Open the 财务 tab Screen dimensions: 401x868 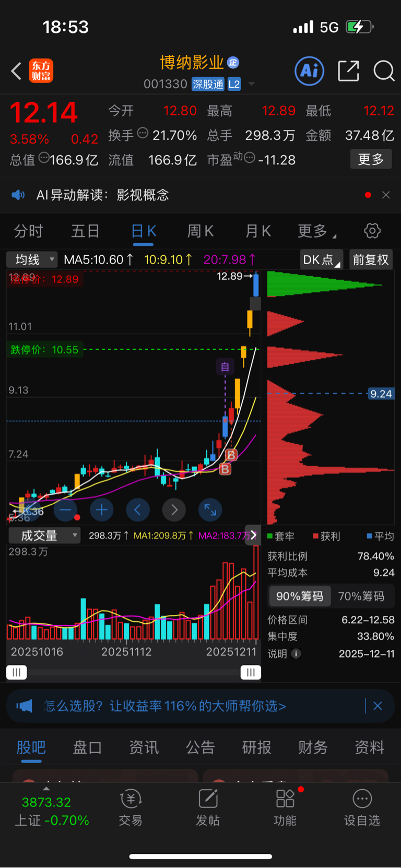point(313,747)
